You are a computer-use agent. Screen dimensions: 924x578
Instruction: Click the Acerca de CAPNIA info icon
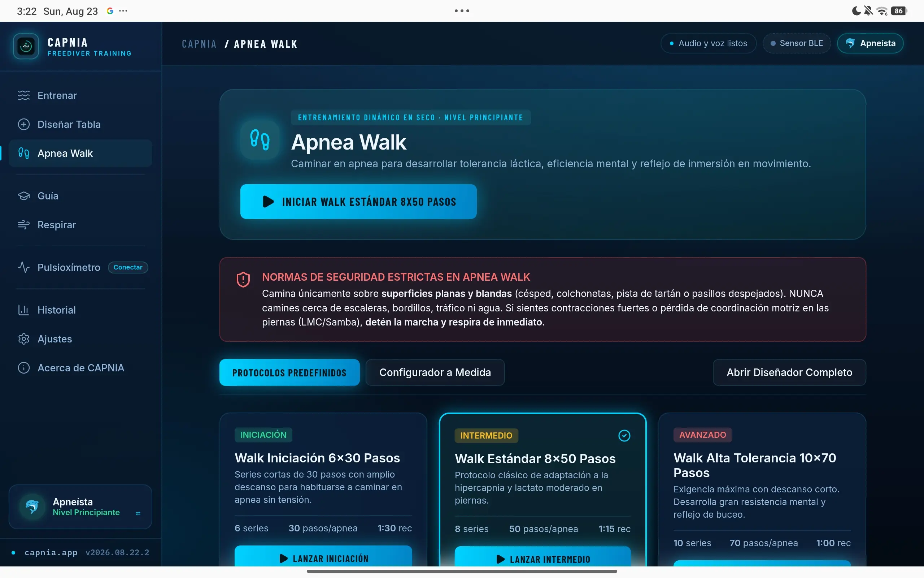[x=24, y=368]
